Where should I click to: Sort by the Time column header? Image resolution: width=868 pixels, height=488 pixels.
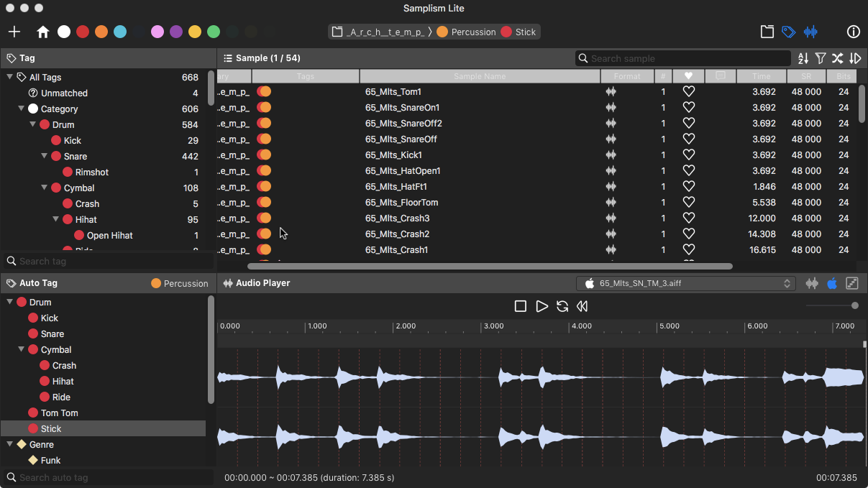762,76
